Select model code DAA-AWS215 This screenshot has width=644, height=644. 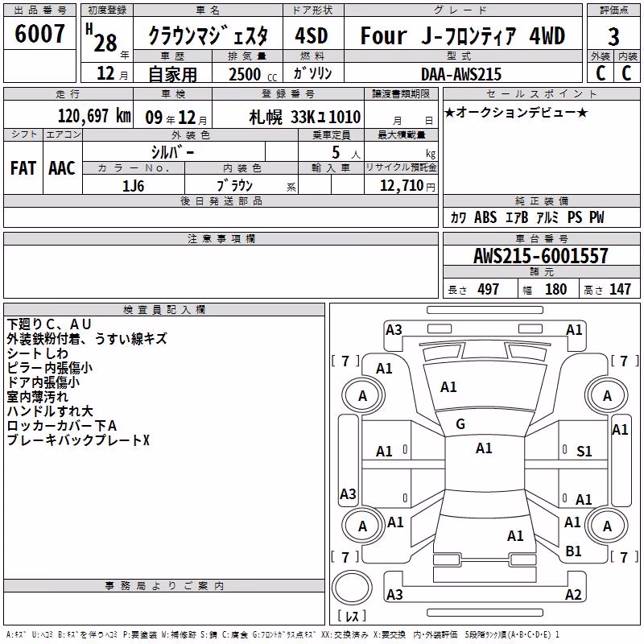coord(461,74)
